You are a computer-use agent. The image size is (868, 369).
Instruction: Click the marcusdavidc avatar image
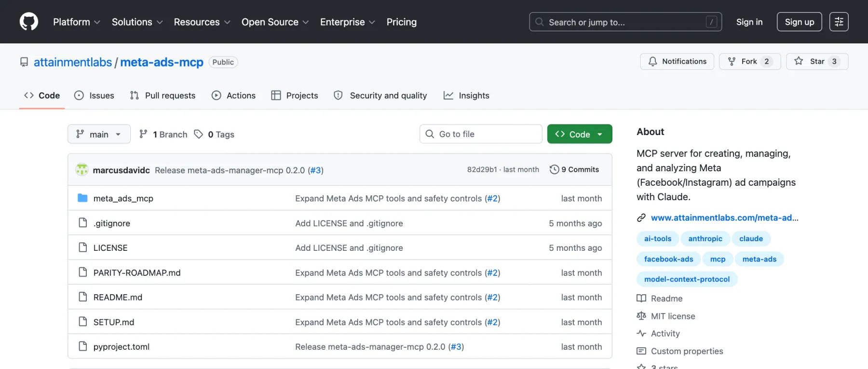coord(82,169)
